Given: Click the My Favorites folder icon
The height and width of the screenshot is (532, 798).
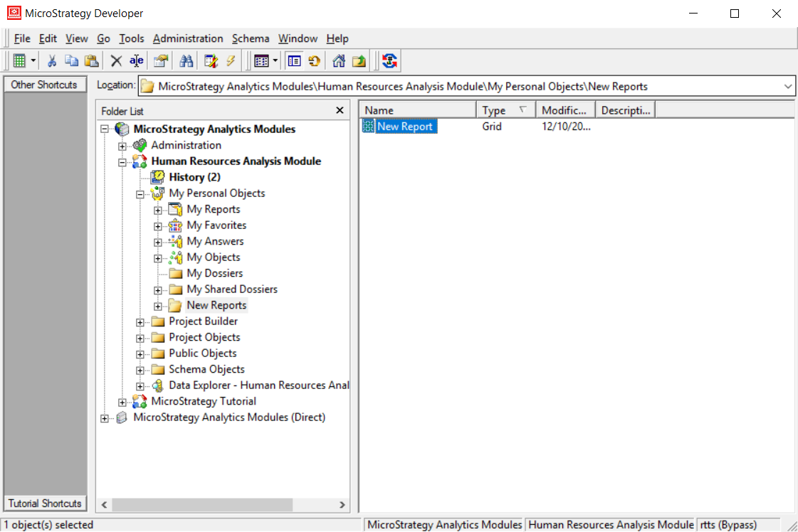Looking at the screenshot, I should (x=175, y=225).
